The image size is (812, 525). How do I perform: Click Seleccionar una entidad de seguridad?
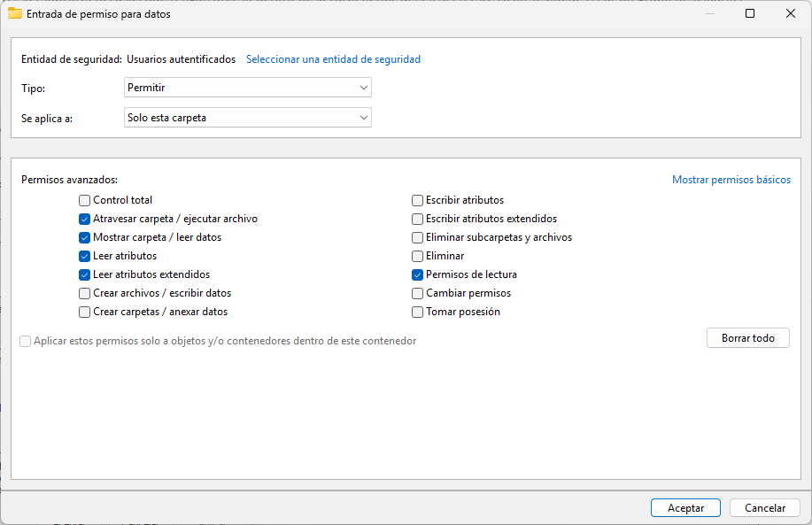[x=333, y=58]
